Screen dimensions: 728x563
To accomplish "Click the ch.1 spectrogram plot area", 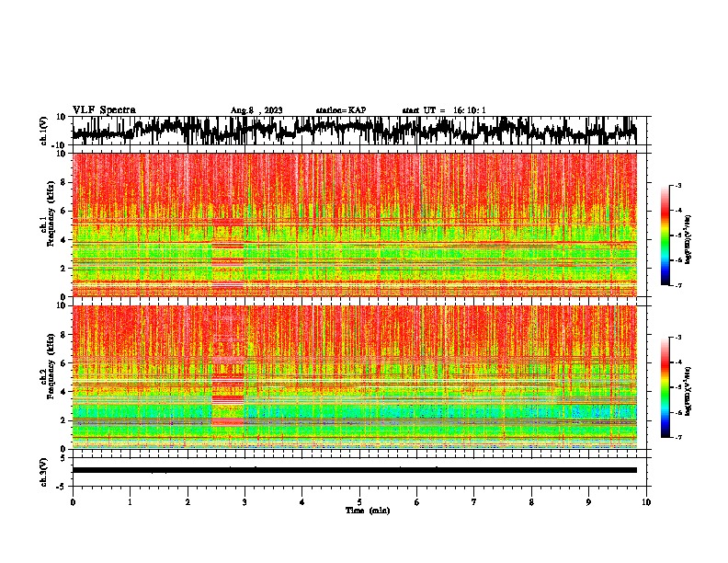I will 354,224.
